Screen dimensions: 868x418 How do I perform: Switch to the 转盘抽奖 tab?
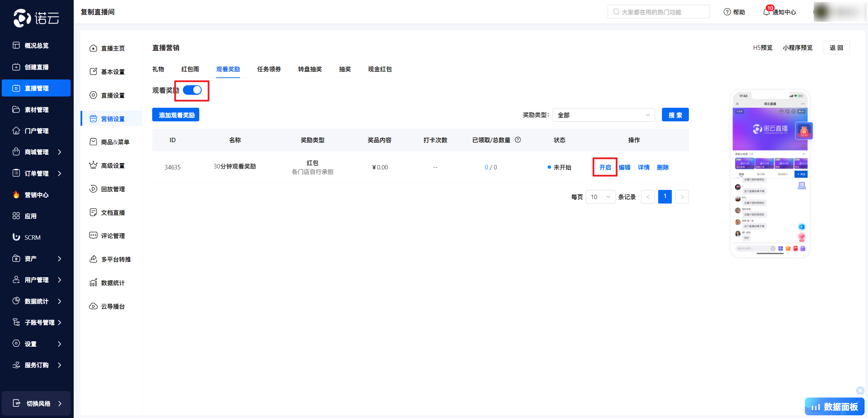310,69
